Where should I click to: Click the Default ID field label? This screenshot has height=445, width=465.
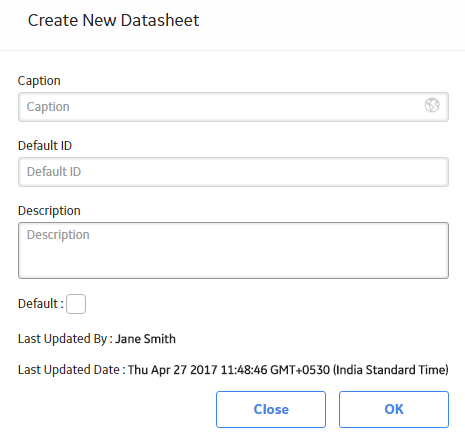[x=45, y=146]
